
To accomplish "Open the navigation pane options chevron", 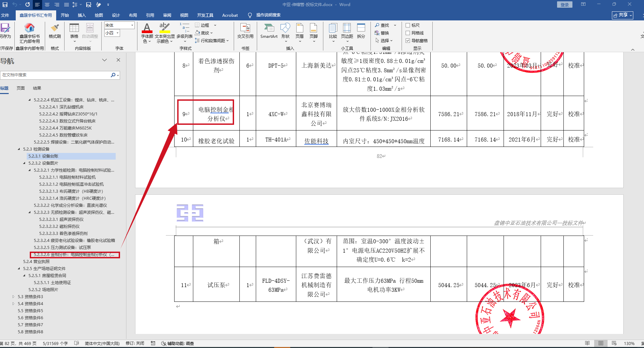I will click(105, 60).
